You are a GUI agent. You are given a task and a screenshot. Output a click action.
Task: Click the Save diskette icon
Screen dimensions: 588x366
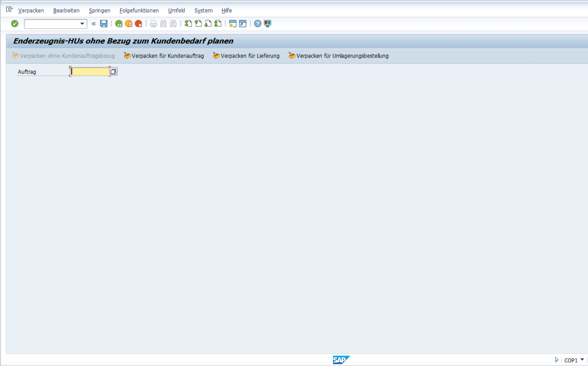(x=104, y=24)
